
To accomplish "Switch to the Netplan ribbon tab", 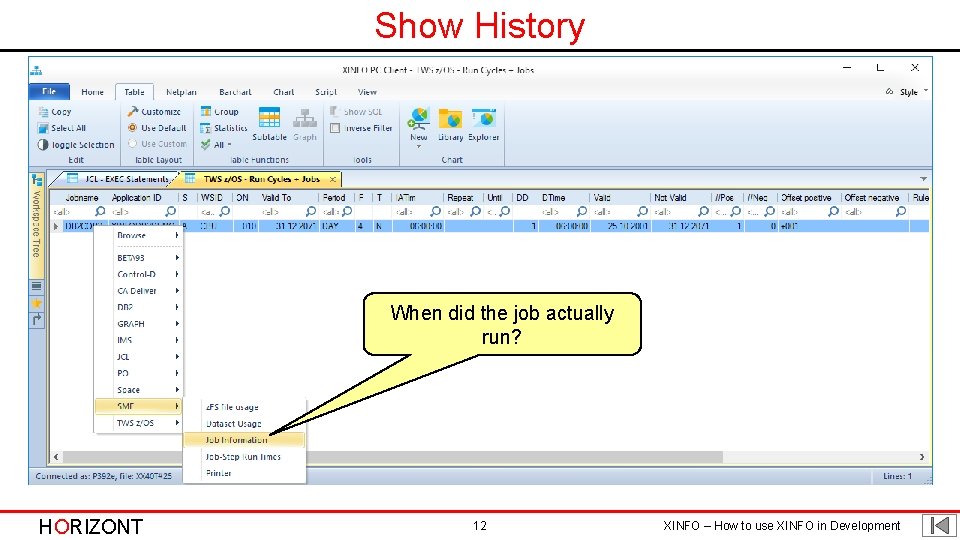I will (181, 92).
